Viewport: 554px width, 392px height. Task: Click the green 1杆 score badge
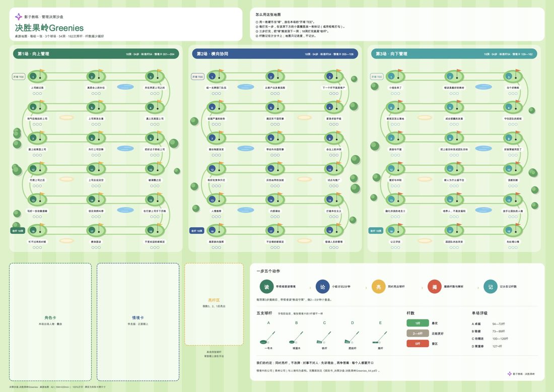[418, 323]
